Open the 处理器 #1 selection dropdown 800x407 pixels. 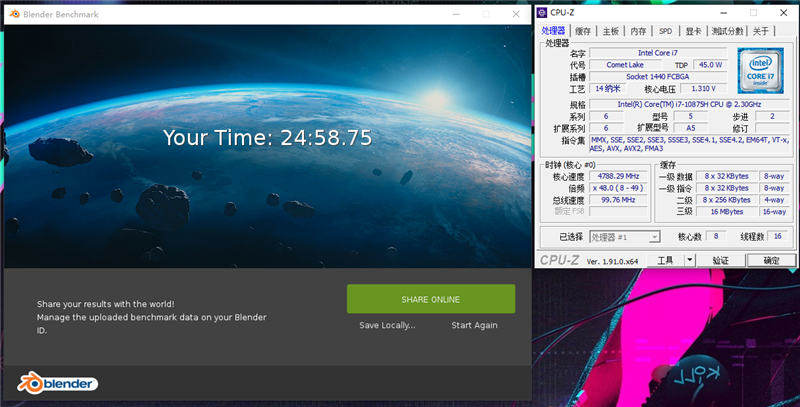point(625,237)
